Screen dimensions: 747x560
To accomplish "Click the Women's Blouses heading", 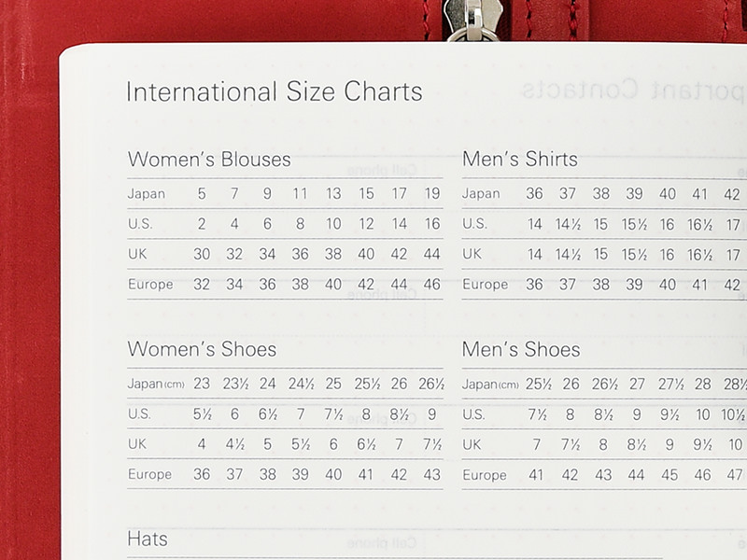I will tap(209, 160).
